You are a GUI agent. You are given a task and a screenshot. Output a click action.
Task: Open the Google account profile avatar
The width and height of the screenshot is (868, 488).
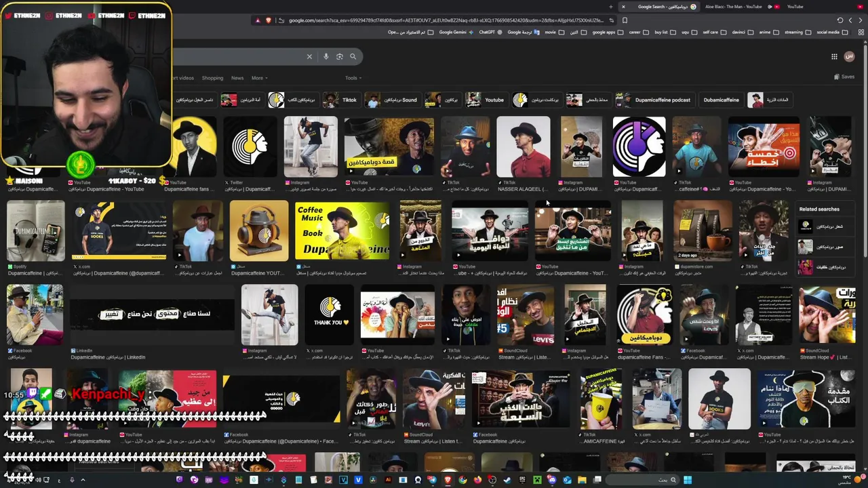click(x=850, y=56)
